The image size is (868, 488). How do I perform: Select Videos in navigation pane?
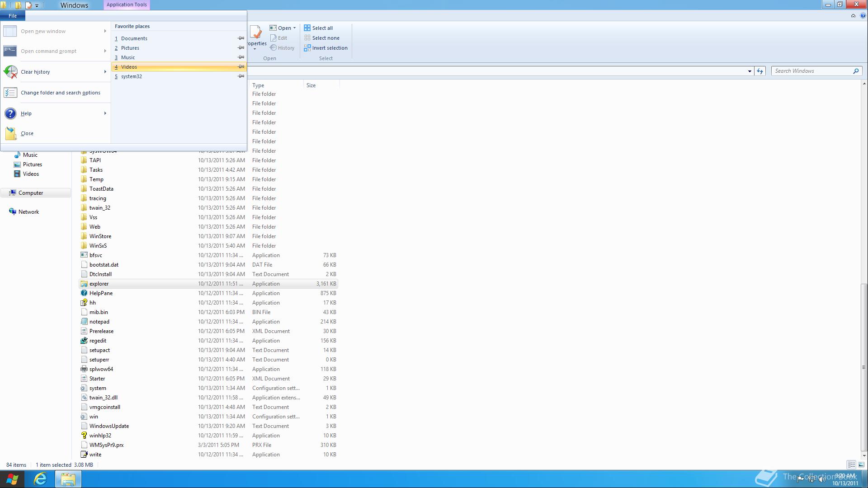(26, 174)
